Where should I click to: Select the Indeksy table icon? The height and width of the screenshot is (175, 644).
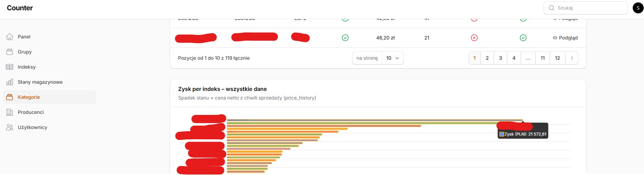coord(10,67)
